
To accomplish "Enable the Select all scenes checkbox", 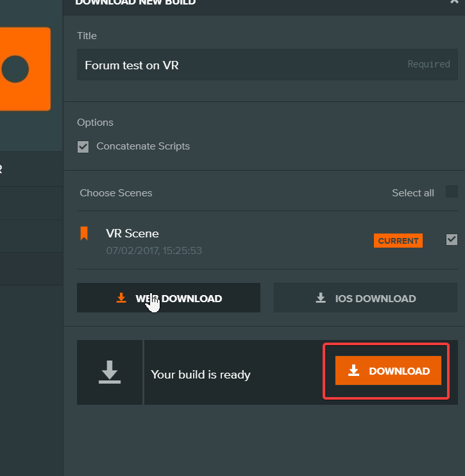I will coord(452,192).
